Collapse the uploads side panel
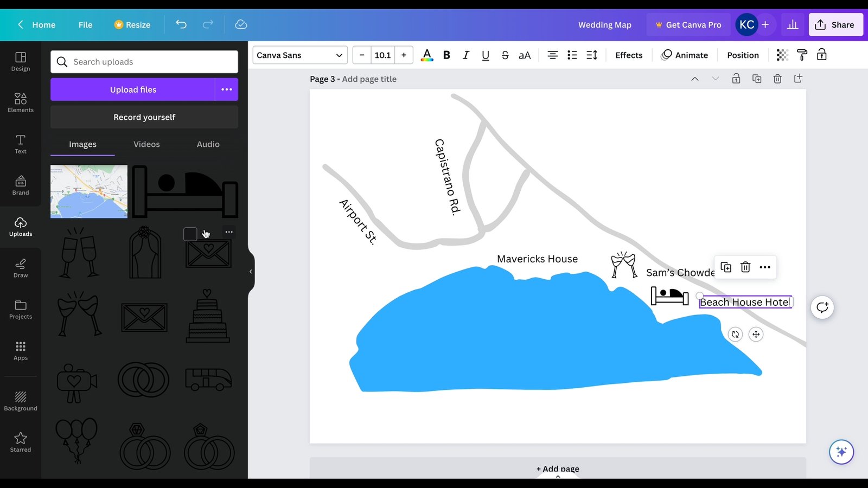The width and height of the screenshot is (868, 488). click(x=250, y=271)
